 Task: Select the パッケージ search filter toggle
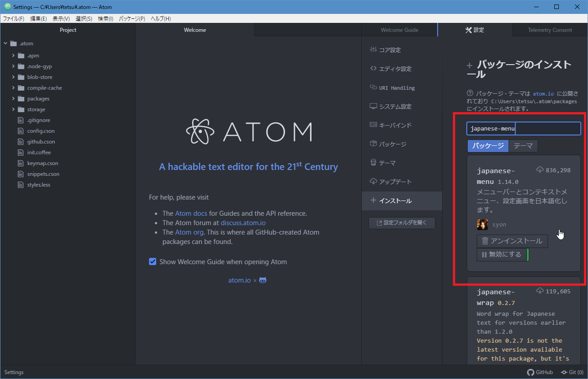point(488,146)
